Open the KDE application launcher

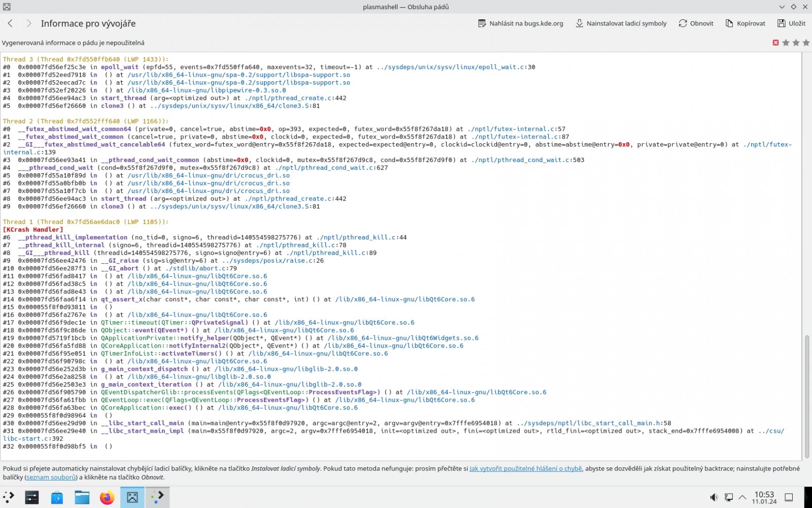[x=9, y=497]
